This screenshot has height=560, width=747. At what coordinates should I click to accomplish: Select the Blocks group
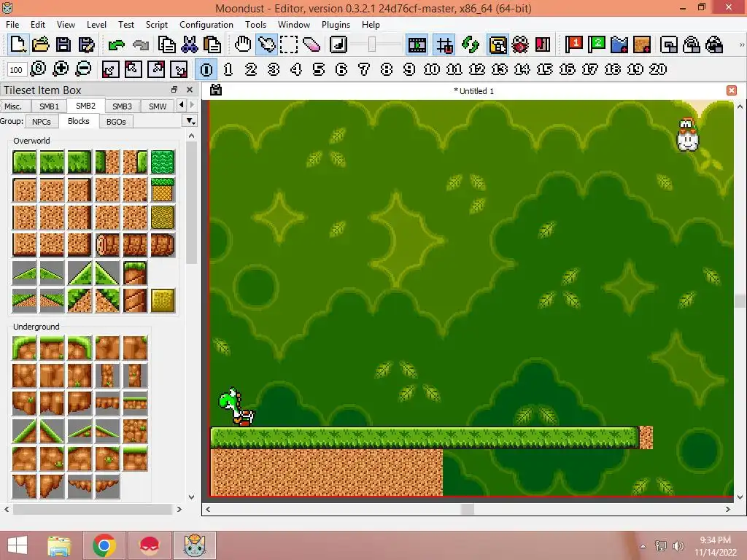(x=79, y=121)
